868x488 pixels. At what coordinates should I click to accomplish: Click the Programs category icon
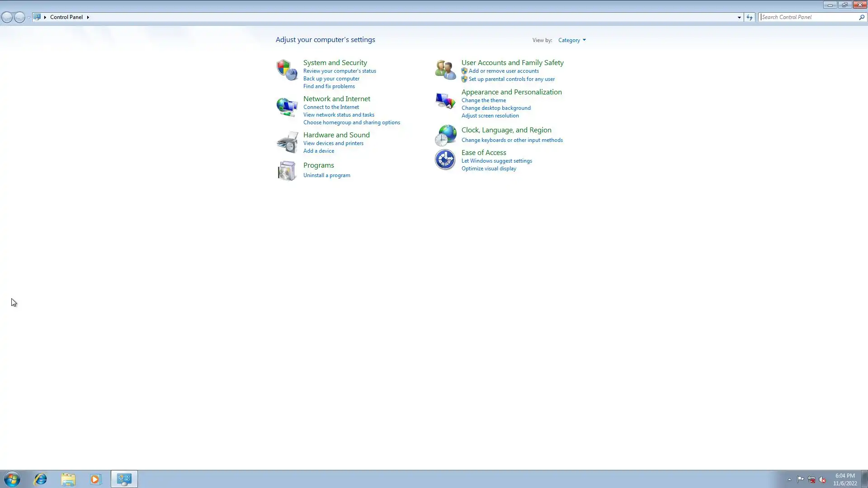[x=287, y=171]
